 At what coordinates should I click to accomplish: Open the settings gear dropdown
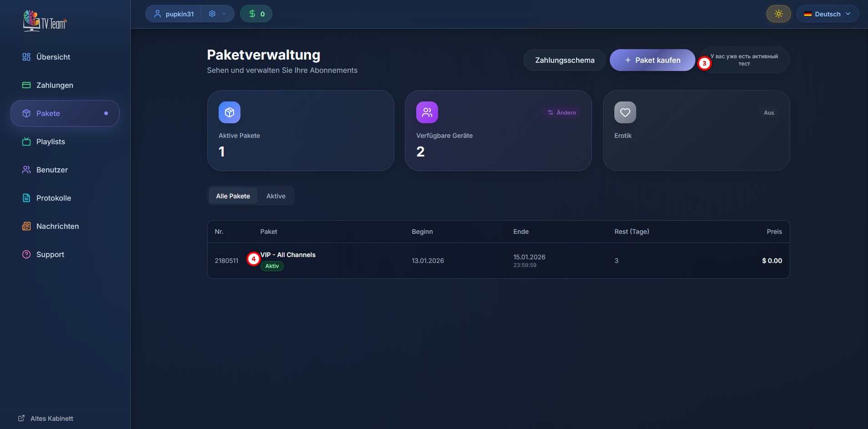click(217, 14)
